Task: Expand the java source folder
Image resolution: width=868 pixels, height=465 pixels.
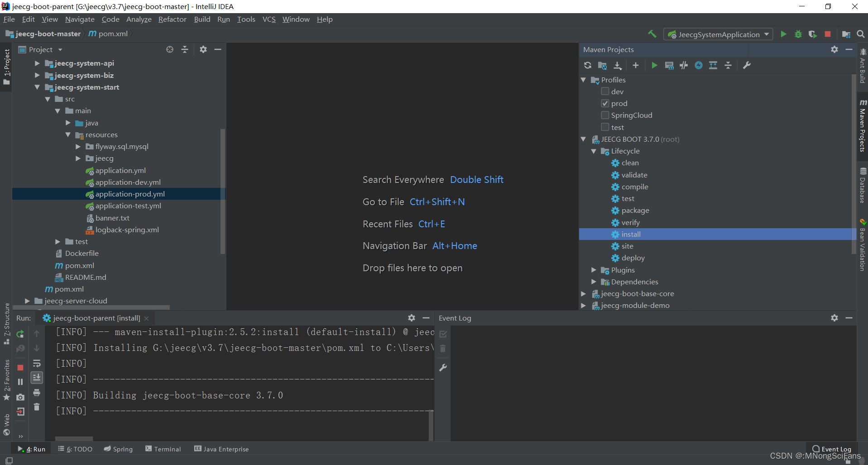Action: [68, 123]
